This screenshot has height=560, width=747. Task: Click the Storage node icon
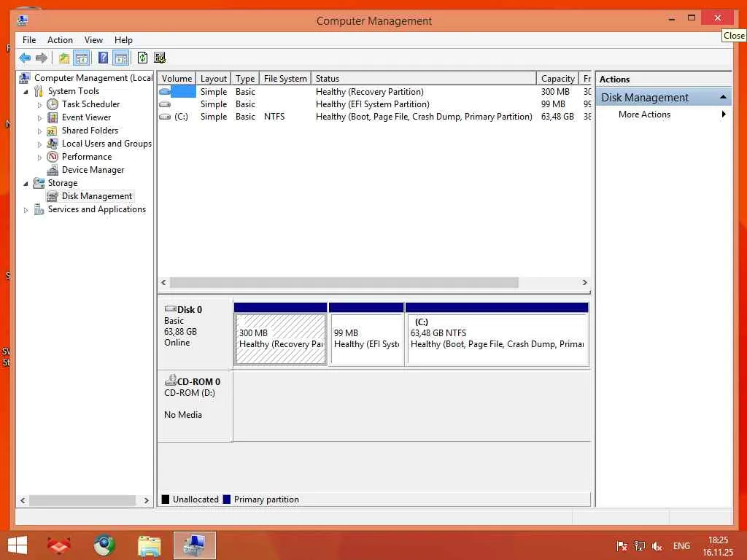pos(39,183)
